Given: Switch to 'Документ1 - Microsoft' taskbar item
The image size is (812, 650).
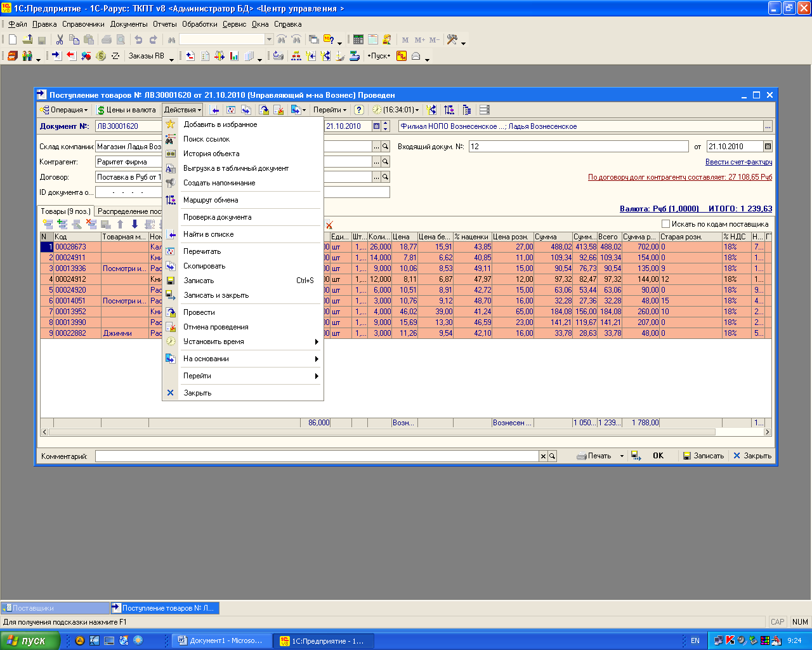Looking at the screenshot, I should (x=222, y=640).
